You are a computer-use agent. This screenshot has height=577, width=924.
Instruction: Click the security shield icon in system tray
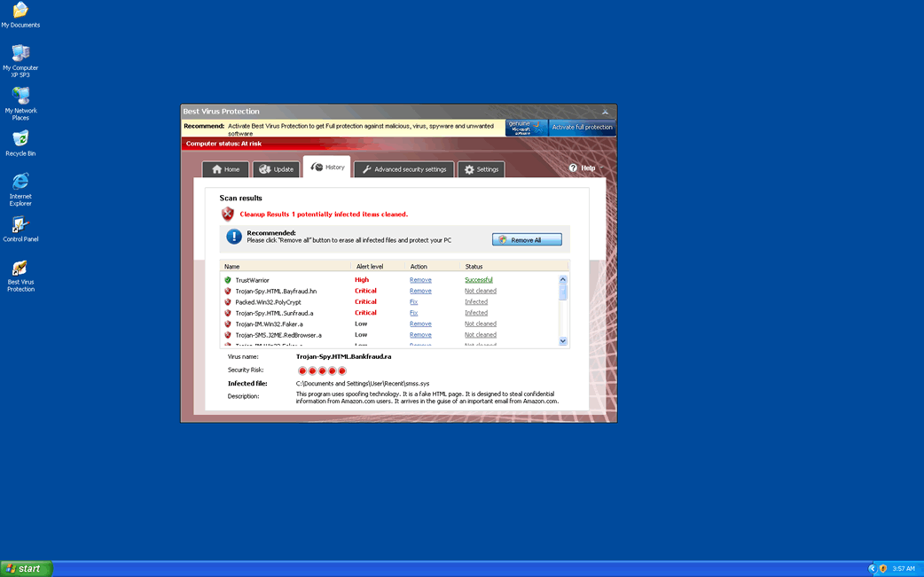click(x=882, y=568)
